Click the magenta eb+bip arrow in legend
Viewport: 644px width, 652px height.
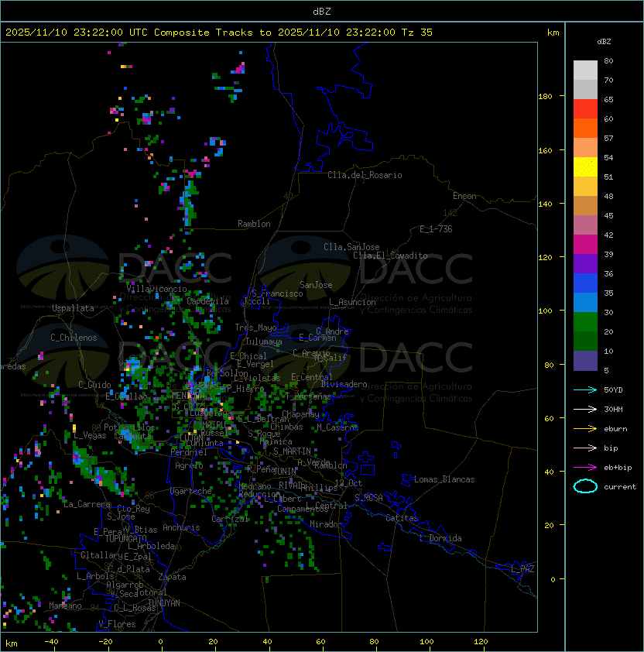(585, 468)
